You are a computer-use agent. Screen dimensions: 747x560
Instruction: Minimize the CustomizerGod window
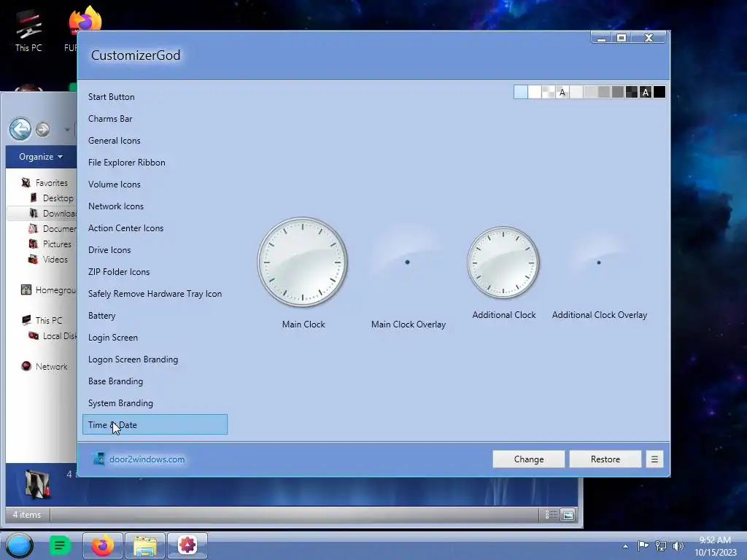point(601,38)
